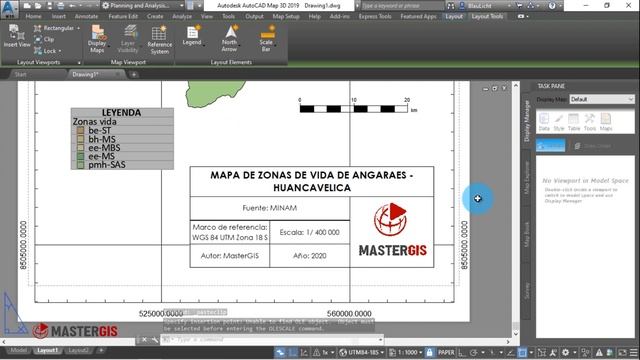Click the status bar gear workspace icon
The image size is (640, 360).
(x=566, y=352)
